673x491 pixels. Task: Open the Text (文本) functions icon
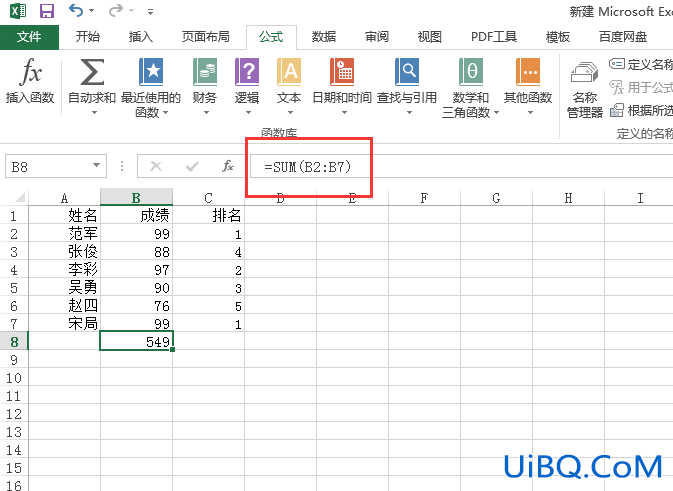click(289, 72)
